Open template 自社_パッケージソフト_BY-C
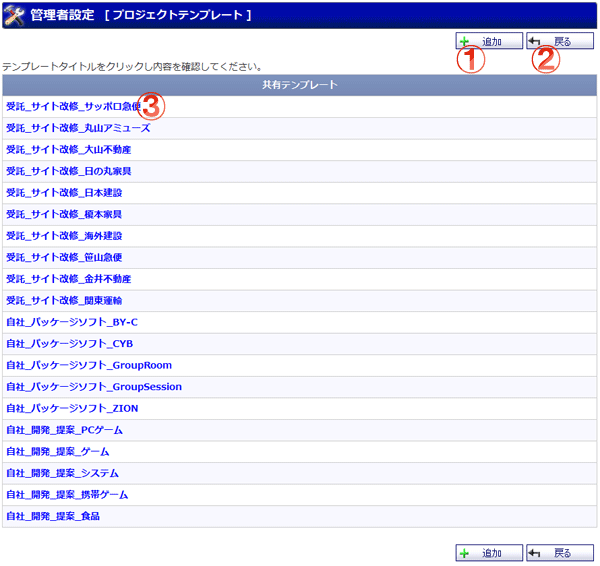The height and width of the screenshot is (566, 600). click(x=72, y=322)
